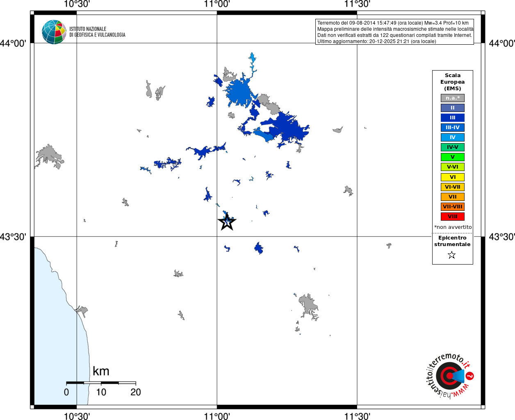Image resolution: width=515 pixels, height=420 pixels.
Task: Click the scale bar '20' value
Action: click(136, 392)
